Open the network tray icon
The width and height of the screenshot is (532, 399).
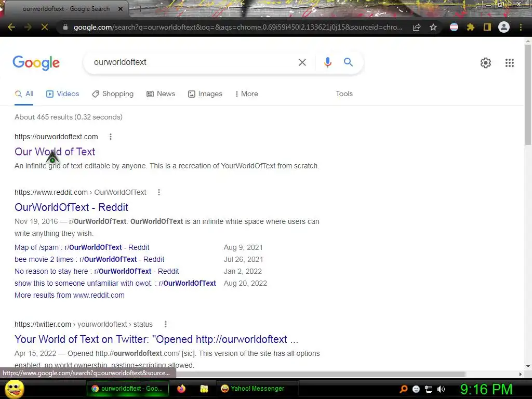pyautogui.click(x=429, y=389)
